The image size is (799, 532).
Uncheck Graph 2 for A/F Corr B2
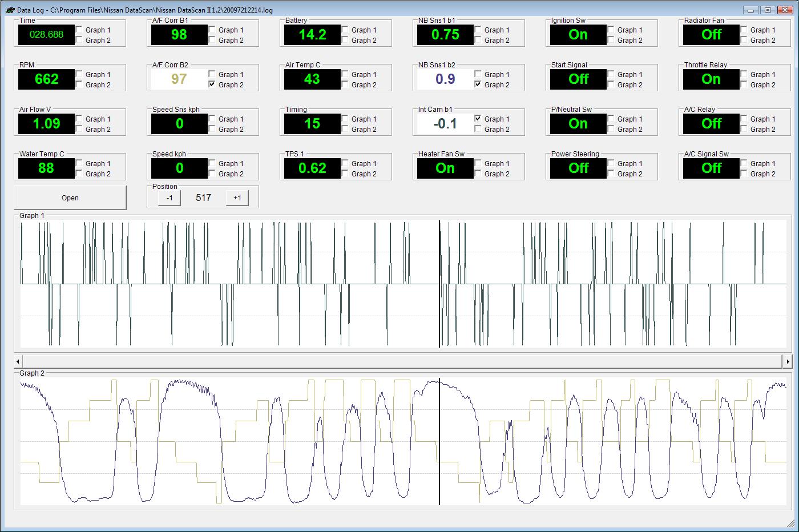(x=212, y=85)
